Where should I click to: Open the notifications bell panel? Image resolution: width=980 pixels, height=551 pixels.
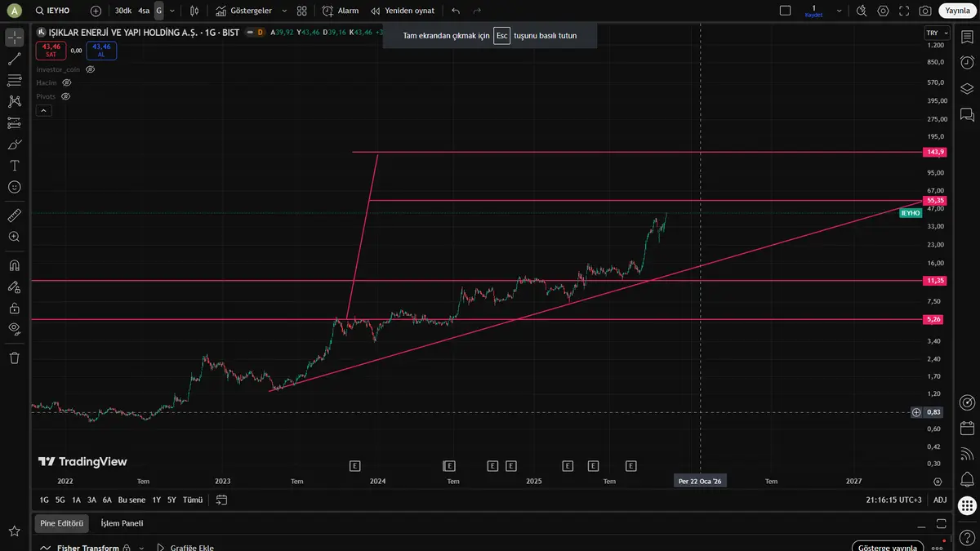click(967, 479)
